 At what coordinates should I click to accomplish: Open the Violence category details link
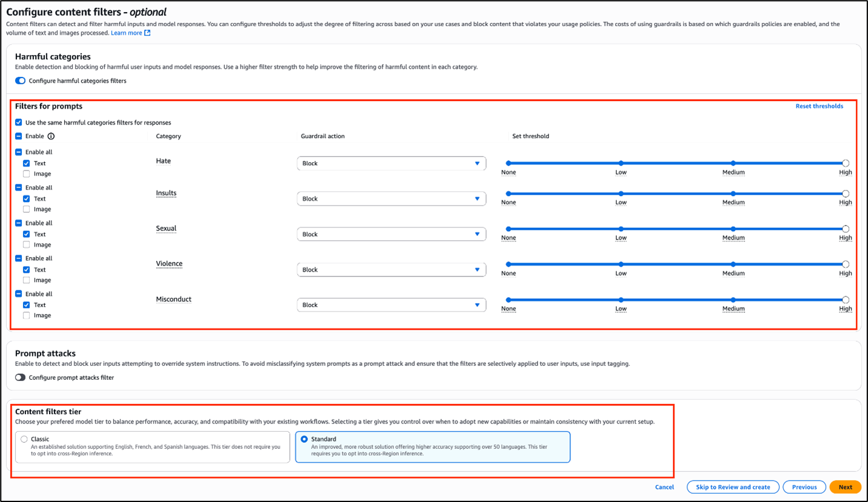[x=168, y=264]
